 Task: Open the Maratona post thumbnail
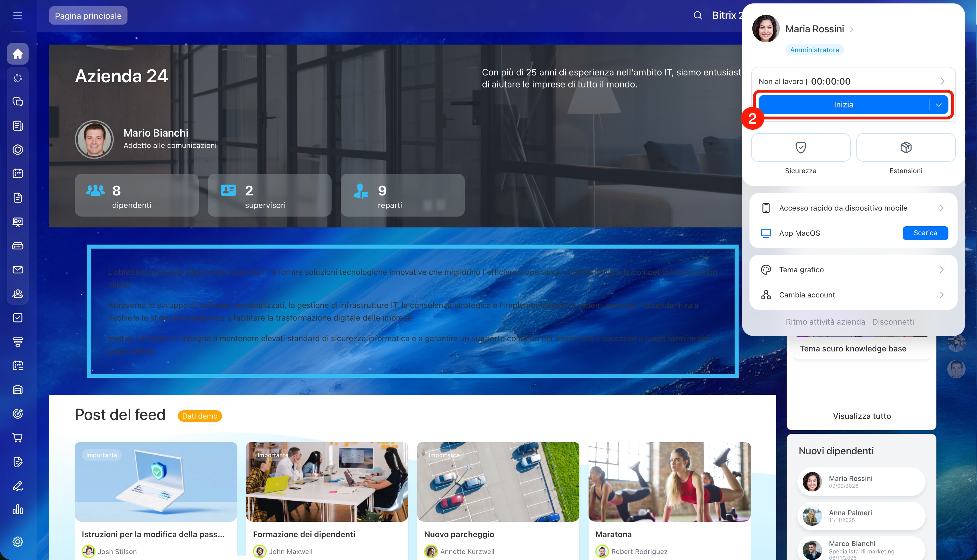click(669, 482)
